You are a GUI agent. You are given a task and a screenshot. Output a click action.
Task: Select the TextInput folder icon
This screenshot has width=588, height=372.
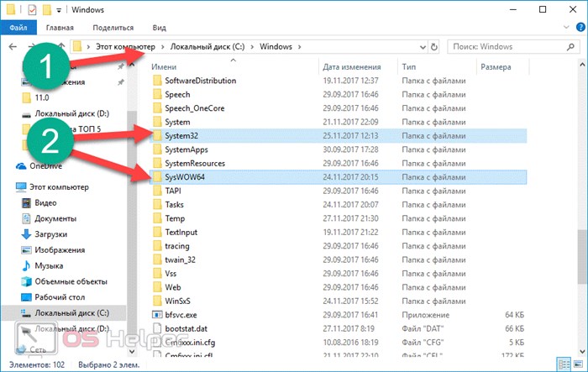pyautogui.click(x=158, y=232)
